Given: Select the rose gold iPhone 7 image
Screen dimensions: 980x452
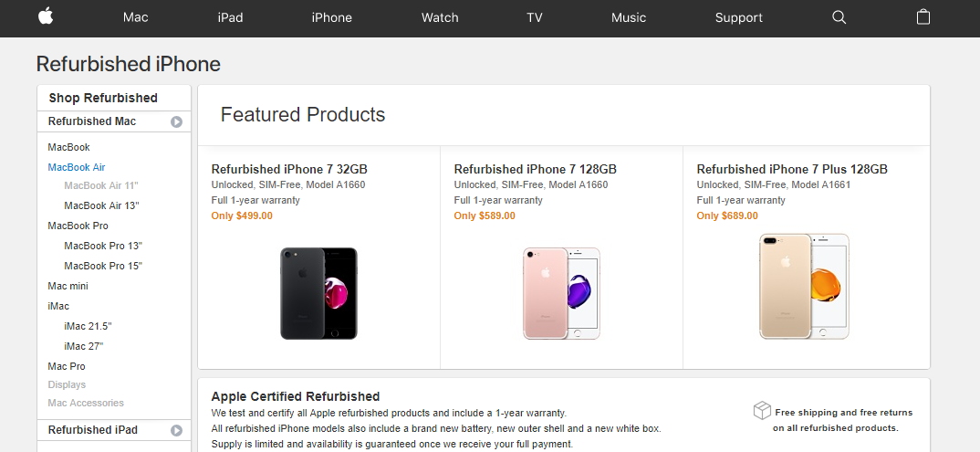Looking at the screenshot, I should coord(561,293).
